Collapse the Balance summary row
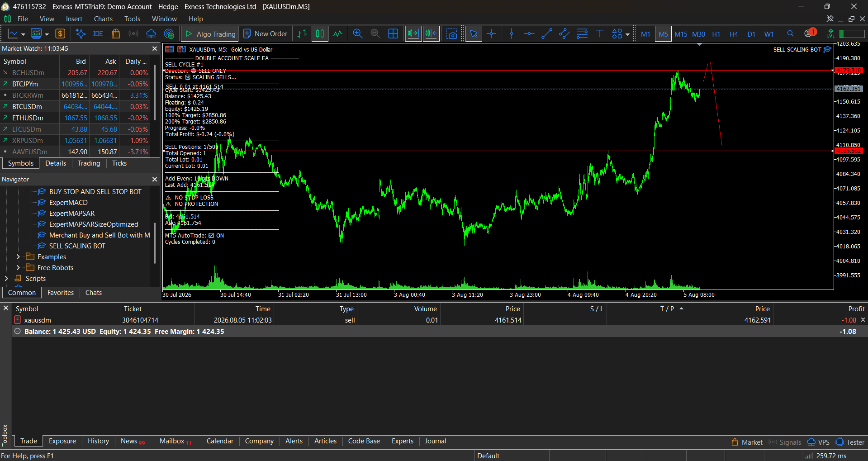Image resolution: width=868 pixels, height=461 pixels. click(18, 332)
